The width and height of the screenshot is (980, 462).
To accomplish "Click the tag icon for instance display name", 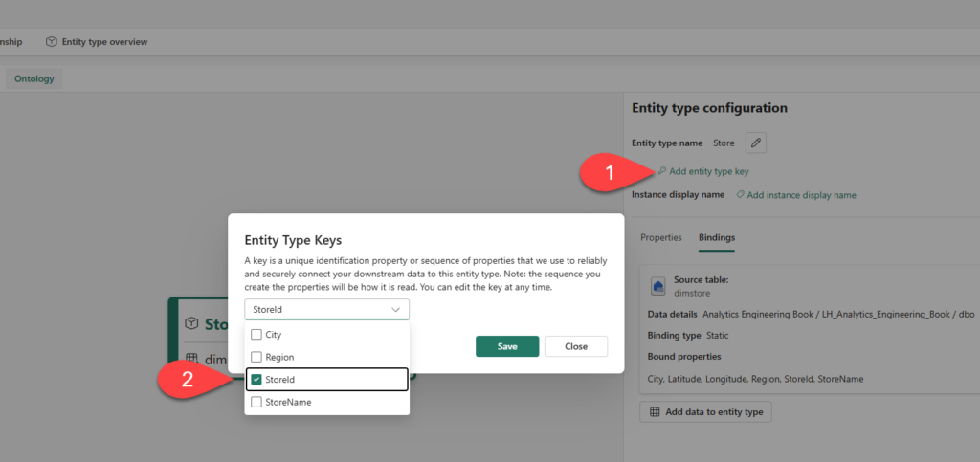I will click(740, 195).
